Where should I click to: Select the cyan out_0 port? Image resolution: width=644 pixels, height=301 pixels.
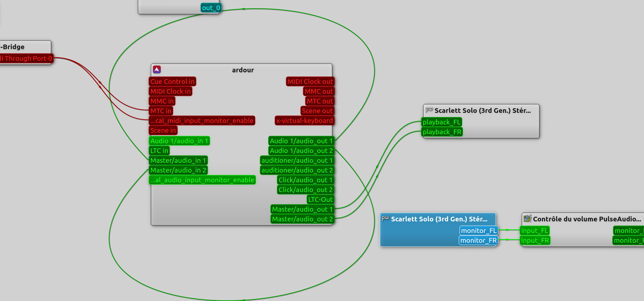tap(211, 8)
